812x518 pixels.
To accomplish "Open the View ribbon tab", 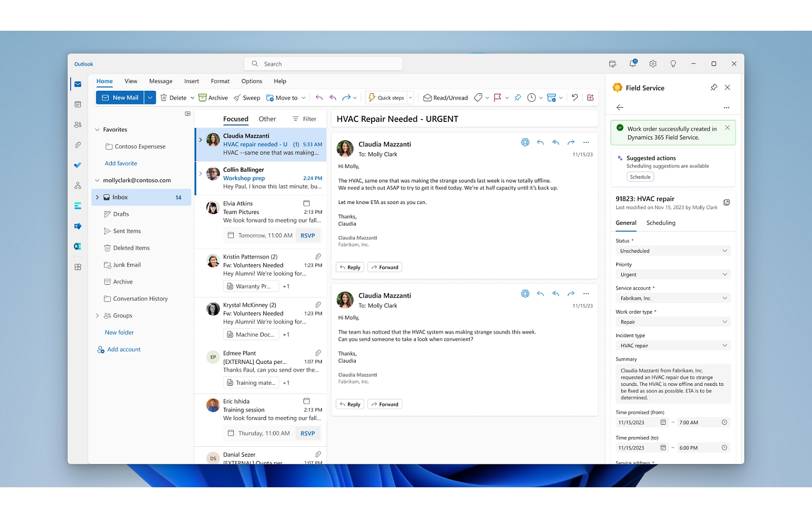I will [131, 81].
